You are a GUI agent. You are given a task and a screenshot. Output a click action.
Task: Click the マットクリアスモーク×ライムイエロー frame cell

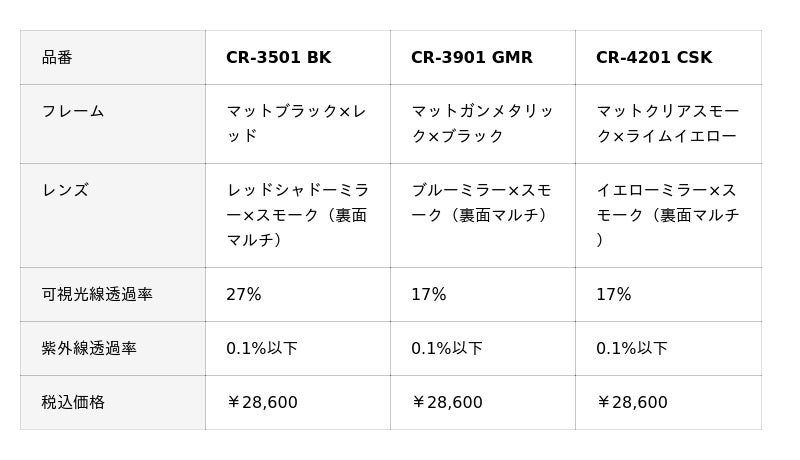coord(667,124)
